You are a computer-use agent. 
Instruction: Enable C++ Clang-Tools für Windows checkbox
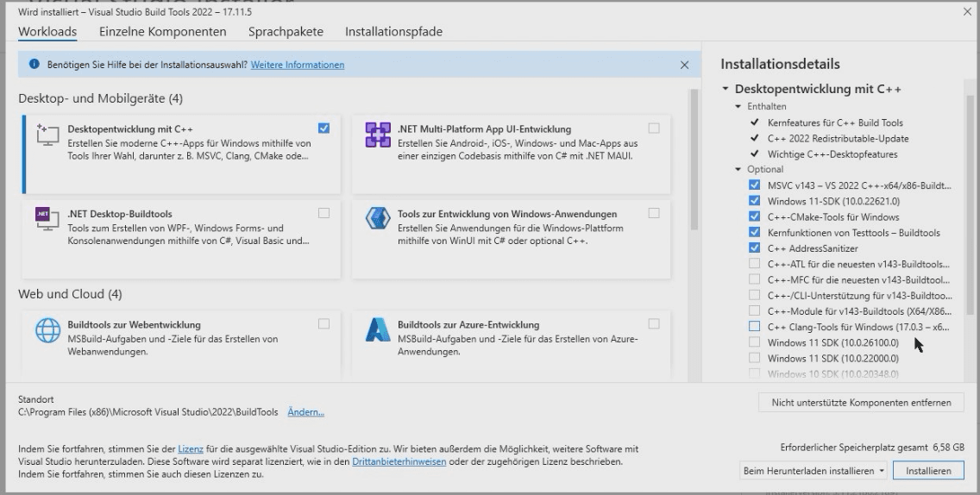click(755, 326)
